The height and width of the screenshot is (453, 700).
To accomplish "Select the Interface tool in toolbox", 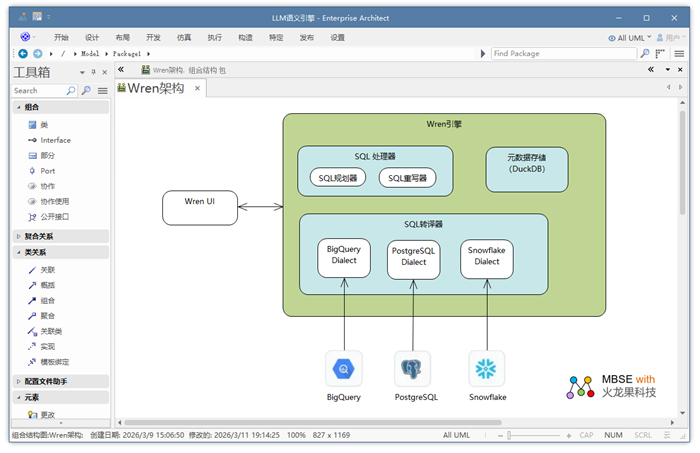I will (55, 140).
